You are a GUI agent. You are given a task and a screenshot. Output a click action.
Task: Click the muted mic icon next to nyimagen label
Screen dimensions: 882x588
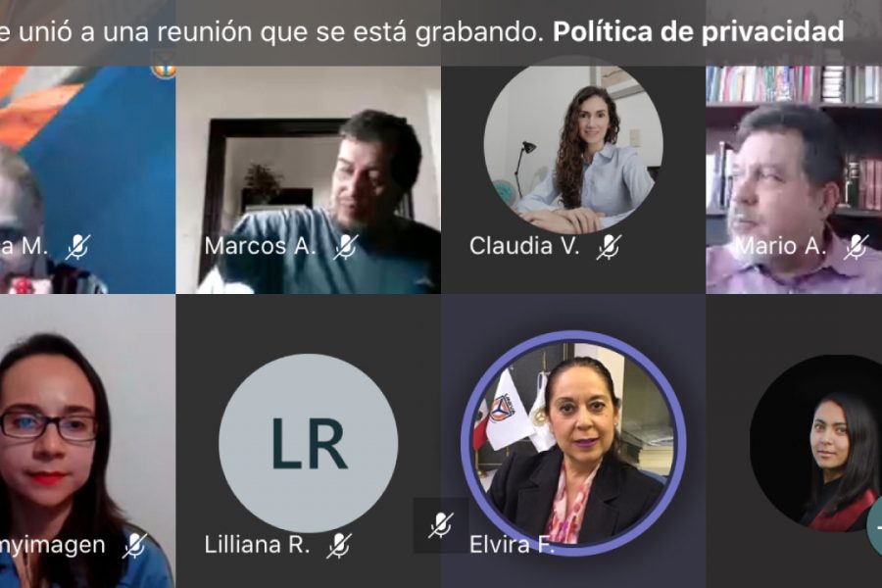click(x=135, y=545)
